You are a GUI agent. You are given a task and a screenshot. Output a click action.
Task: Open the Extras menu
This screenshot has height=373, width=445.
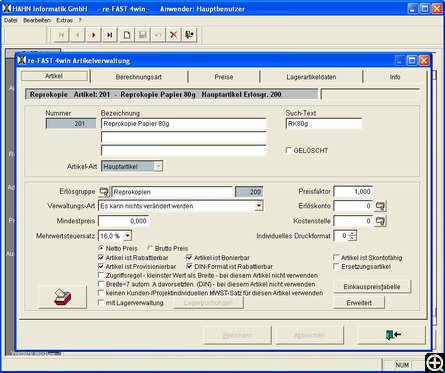[65, 20]
